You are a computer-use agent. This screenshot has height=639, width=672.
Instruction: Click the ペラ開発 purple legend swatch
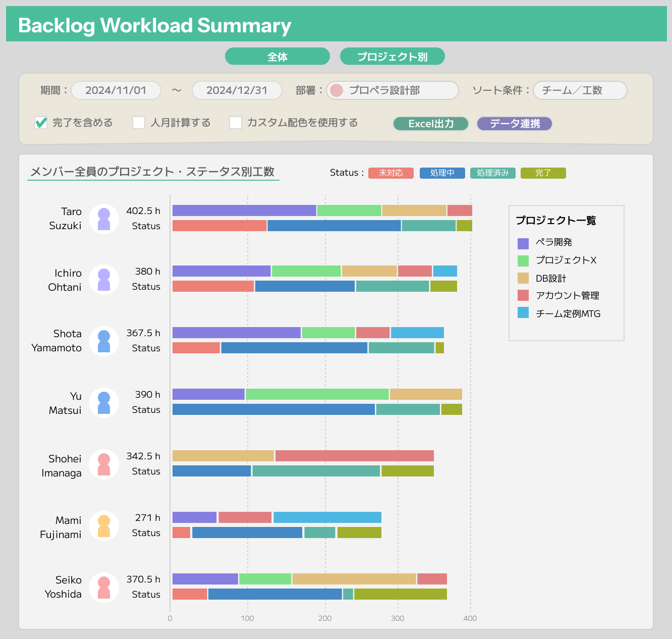pos(523,243)
